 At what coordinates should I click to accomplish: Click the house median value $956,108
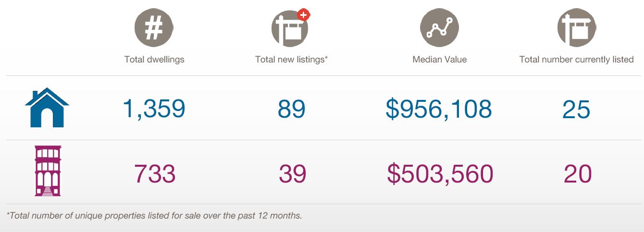pos(439,109)
